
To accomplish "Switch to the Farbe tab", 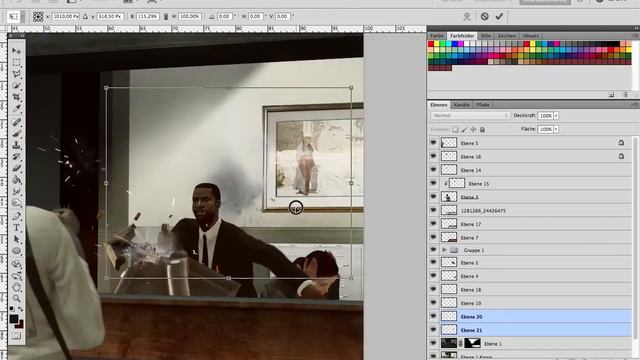I will (437, 36).
